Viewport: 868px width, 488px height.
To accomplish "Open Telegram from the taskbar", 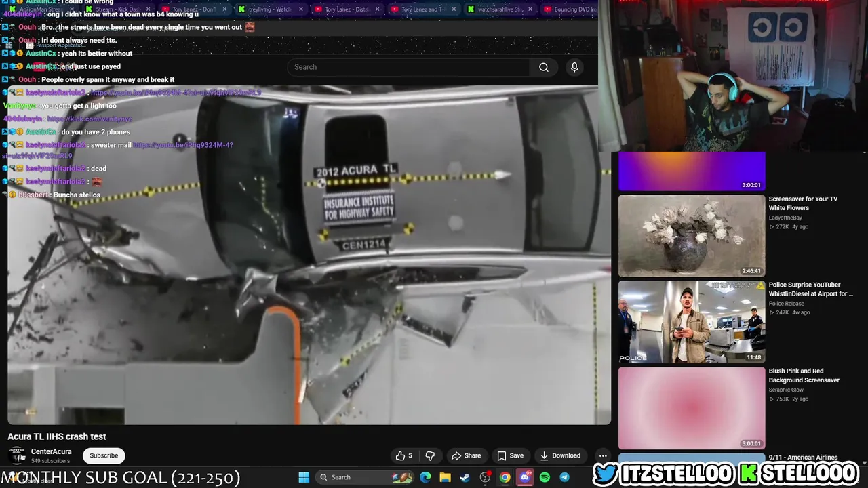I will (x=564, y=477).
